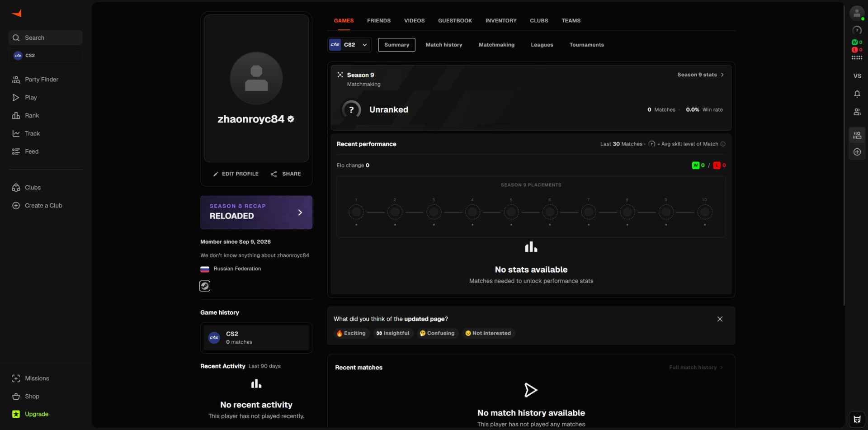Open the Play section
Image resolution: width=868 pixels, height=430 pixels.
pyautogui.click(x=31, y=98)
